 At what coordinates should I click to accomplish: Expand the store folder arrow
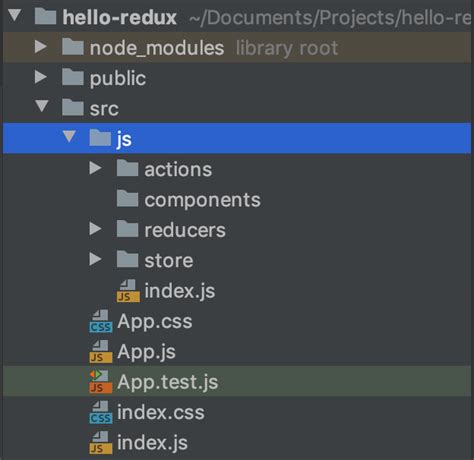coord(96,259)
